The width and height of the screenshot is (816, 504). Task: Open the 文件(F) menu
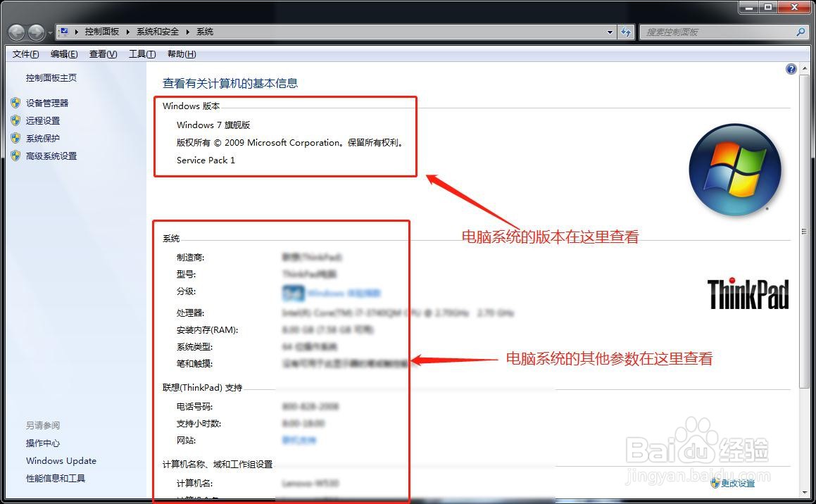coord(26,54)
